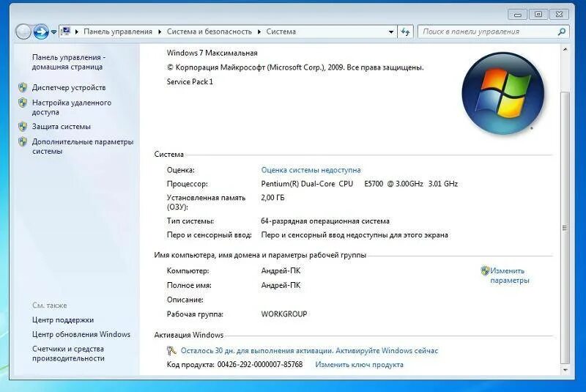Image resolution: width=586 pixels, height=392 pixels.
Task: Maximize the System window
Action: tap(538, 15)
